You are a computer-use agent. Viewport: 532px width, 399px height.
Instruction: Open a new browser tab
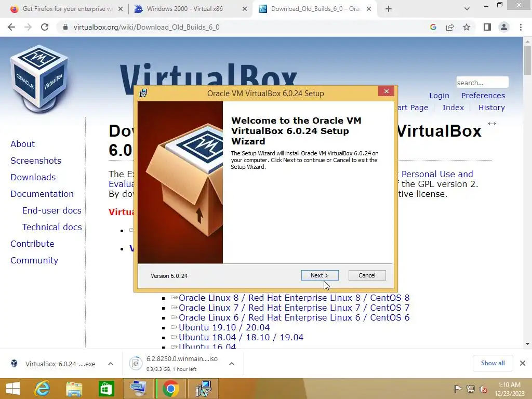pyautogui.click(x=389, y=9)
